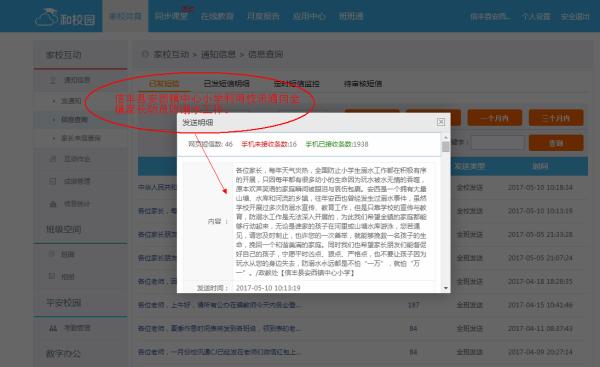The height and width of the screenshot is (367, 600).
Task: Click the dialog scrollbar up arrow
Action: (445, 137)
